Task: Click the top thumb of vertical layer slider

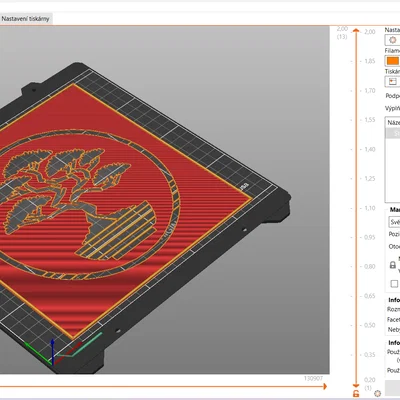Action: coord(356,31)
